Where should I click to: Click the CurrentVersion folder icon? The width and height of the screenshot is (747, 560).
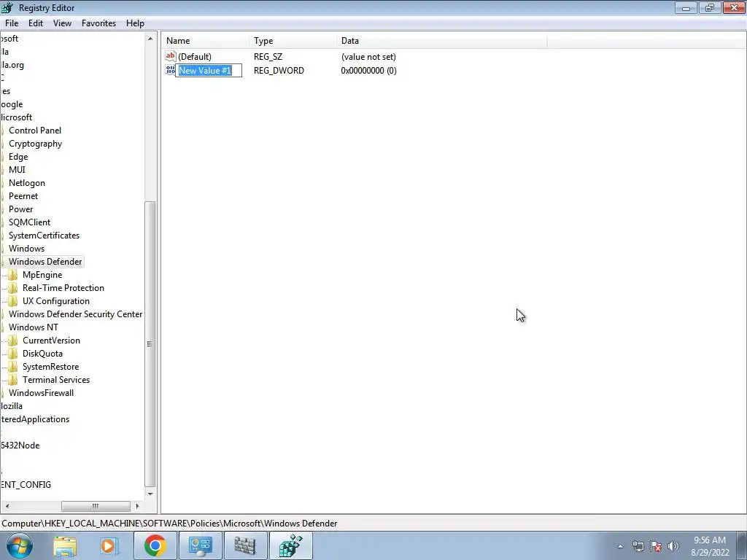tap(13, 341)
